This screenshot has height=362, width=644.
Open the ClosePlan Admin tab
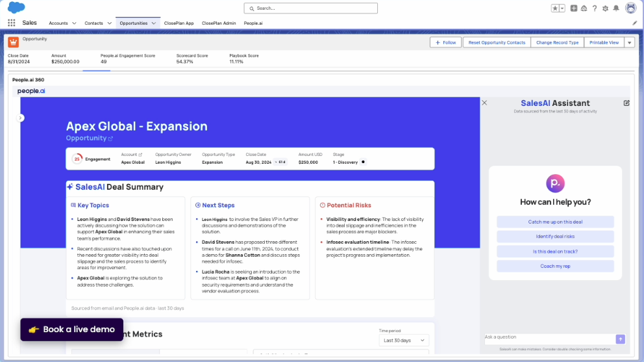point(219,23)
